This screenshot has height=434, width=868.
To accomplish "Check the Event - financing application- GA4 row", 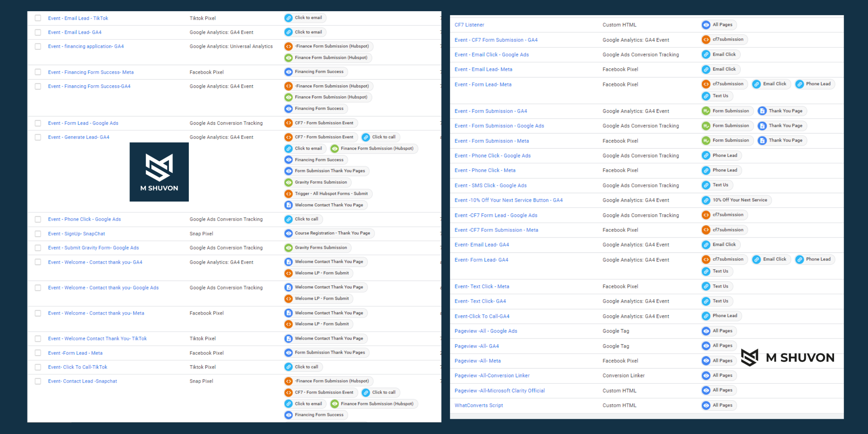I will pyautogui.click(x=38, y=46).
